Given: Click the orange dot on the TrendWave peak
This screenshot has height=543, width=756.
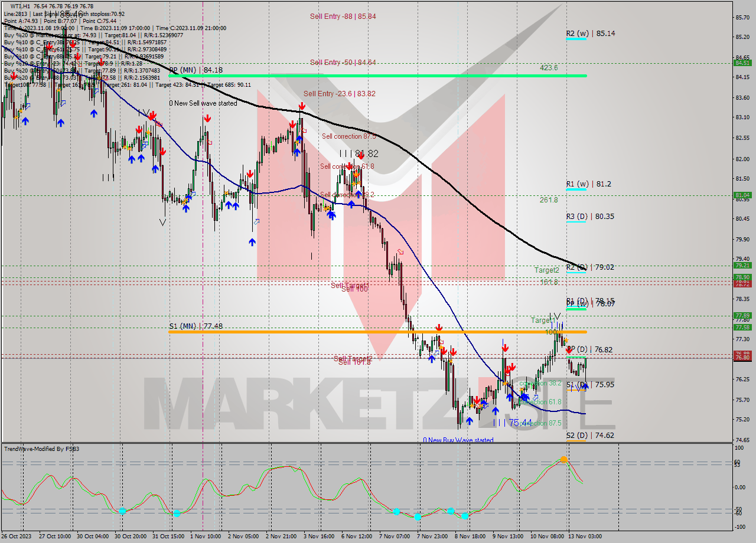Looking at the screenshot, I should point(564,459).
